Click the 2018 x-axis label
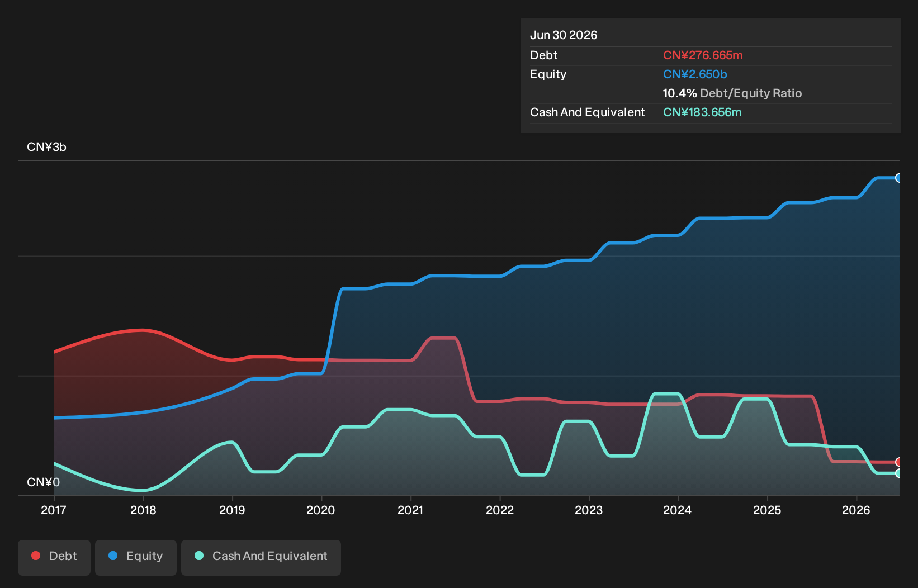The image size is (918, 588). pos(143,510)
